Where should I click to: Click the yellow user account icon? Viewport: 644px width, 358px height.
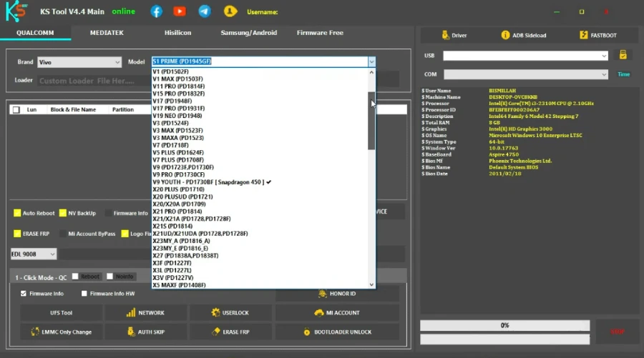point(230,11)
